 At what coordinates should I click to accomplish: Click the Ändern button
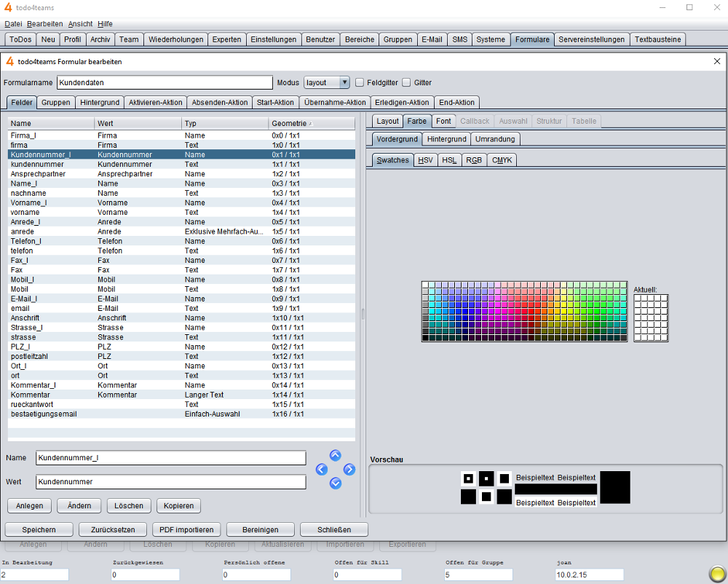coord(79,506)
